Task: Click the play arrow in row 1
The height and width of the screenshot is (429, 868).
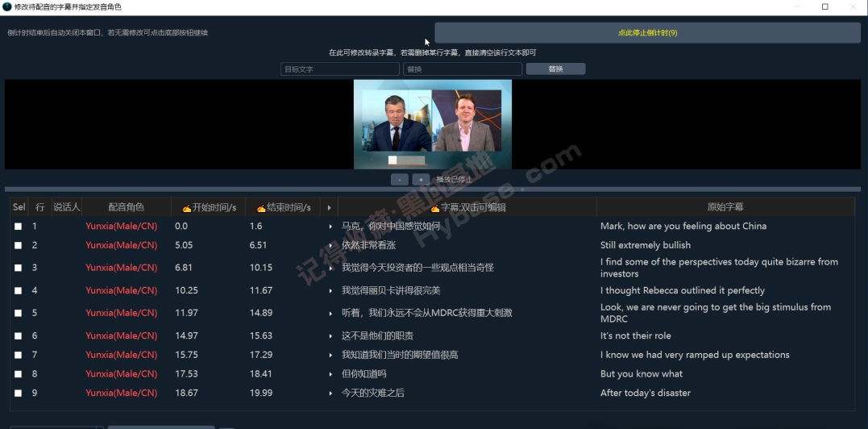Action: tap(330, 227)
